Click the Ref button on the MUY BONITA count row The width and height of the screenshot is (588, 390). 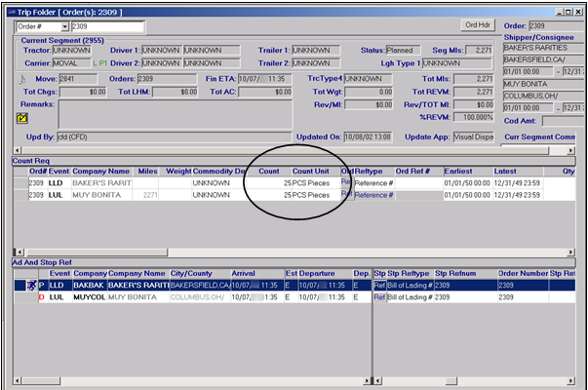coord(346,194)
